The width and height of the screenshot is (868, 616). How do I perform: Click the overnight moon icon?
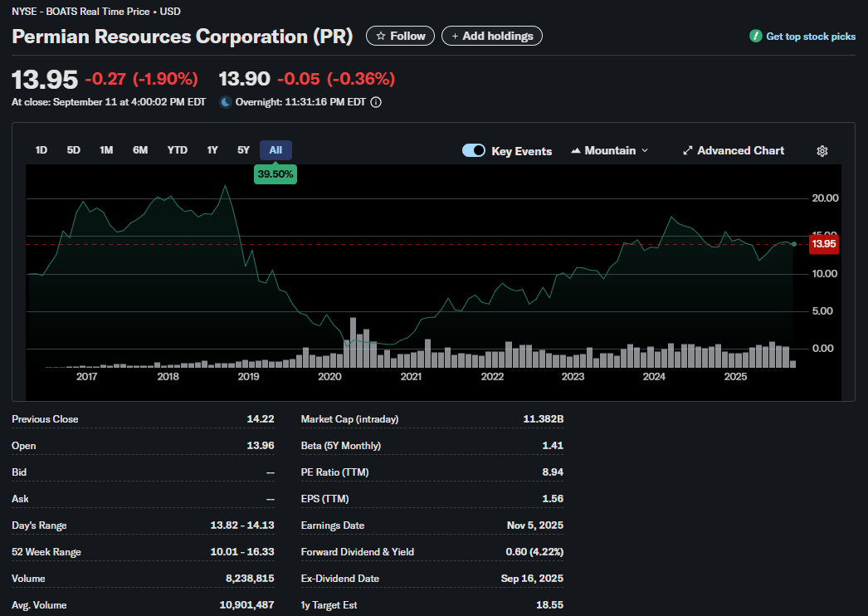226,102
